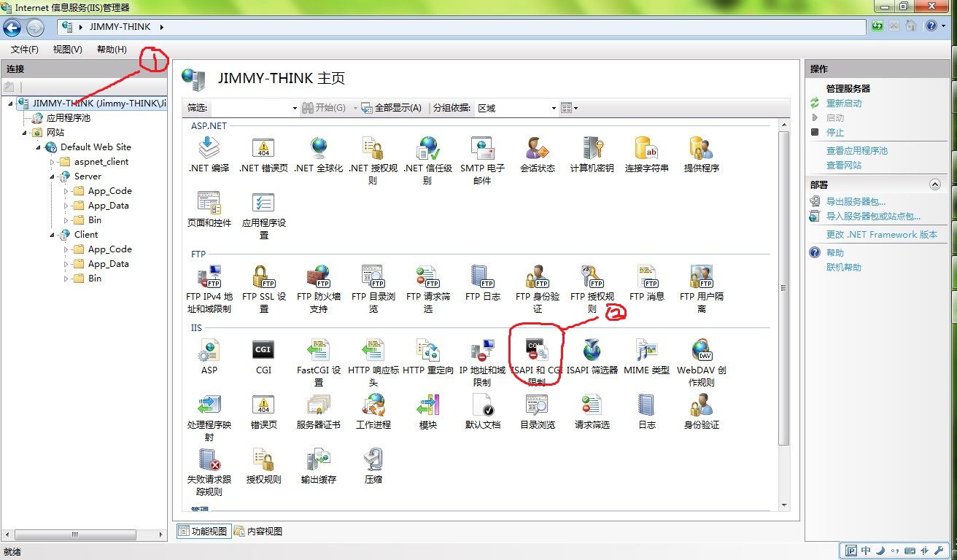Open the 默认文档 default document icon
The height and width of the screenshot is (560, 957).
(483, 405)
